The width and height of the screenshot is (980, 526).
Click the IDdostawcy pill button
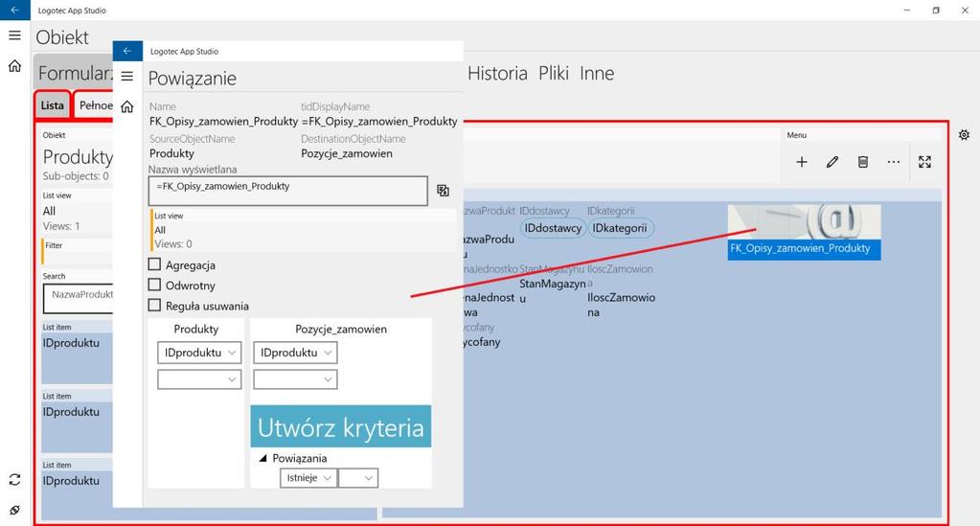tap(553, 228)
